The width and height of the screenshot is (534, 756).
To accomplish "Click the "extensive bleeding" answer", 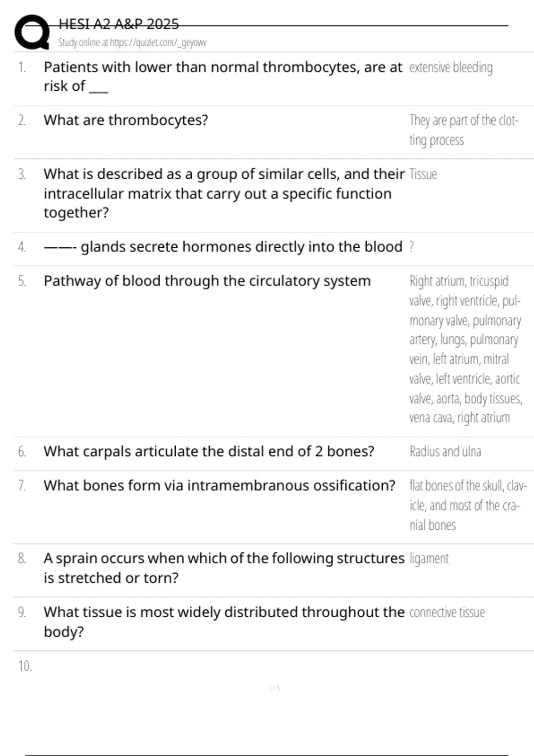I will tap(451, 68).
